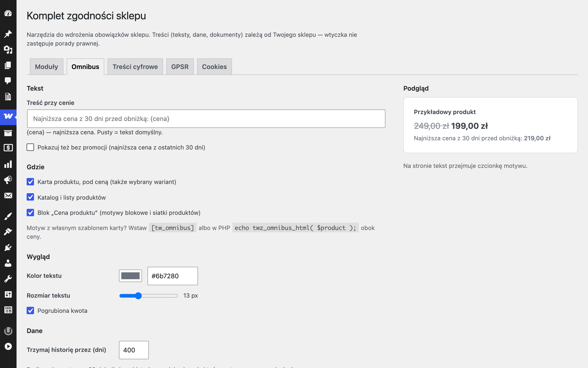Open the Treści cyfrowe tab
This screenshot has width=588, height=368.
tap(135, 67)
